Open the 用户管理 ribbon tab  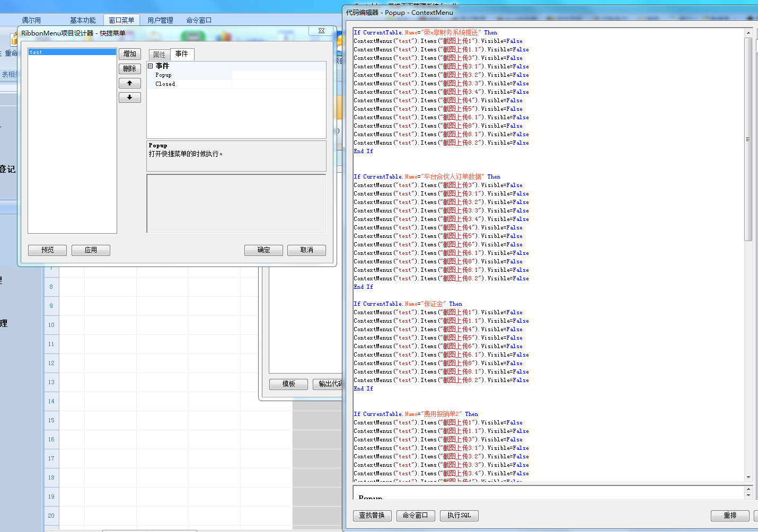[160, 20]
